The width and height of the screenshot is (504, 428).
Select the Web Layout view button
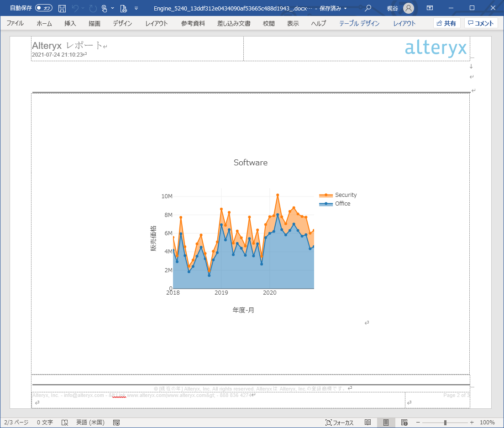[x=404, y=423]
